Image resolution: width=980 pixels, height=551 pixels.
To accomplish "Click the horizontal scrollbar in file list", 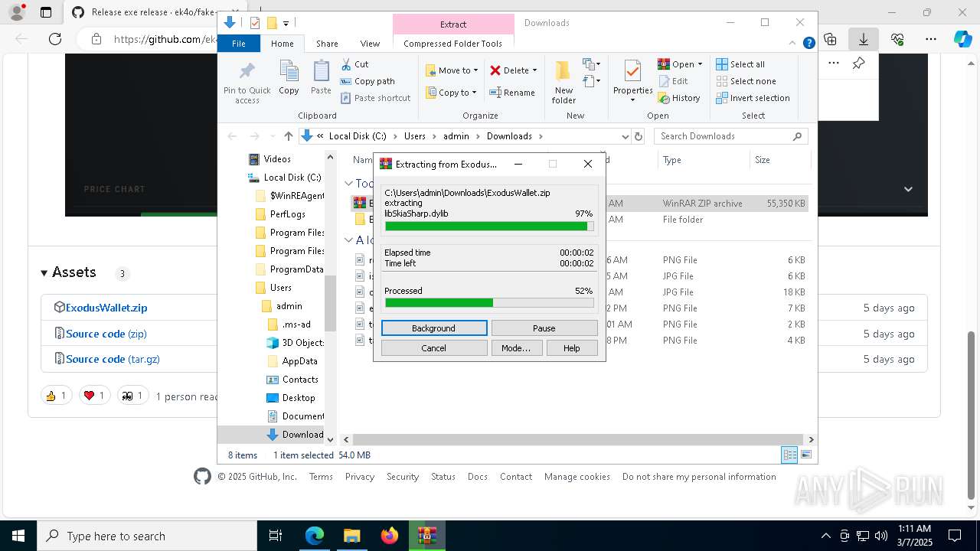I will (577, 439).
